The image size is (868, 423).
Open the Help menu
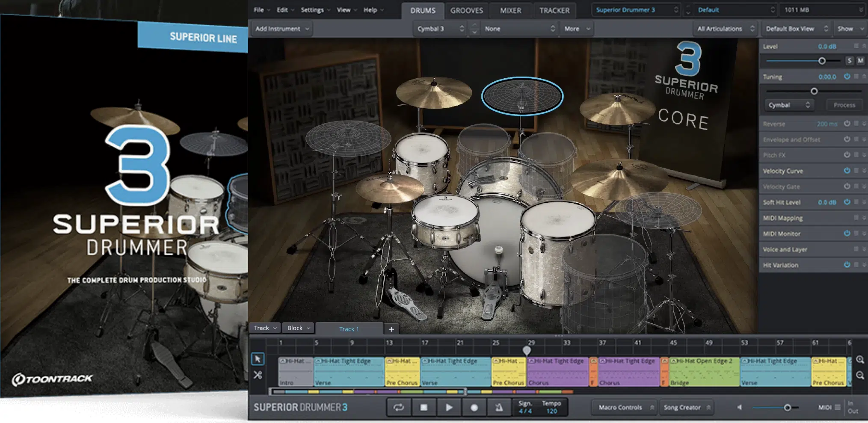pos(373,10)
